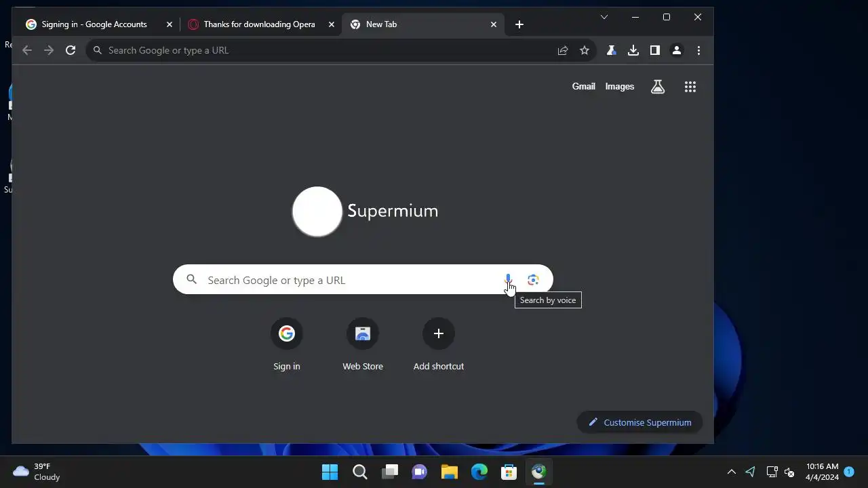Open the clock showing 10:16 AM

click(822, 472)
